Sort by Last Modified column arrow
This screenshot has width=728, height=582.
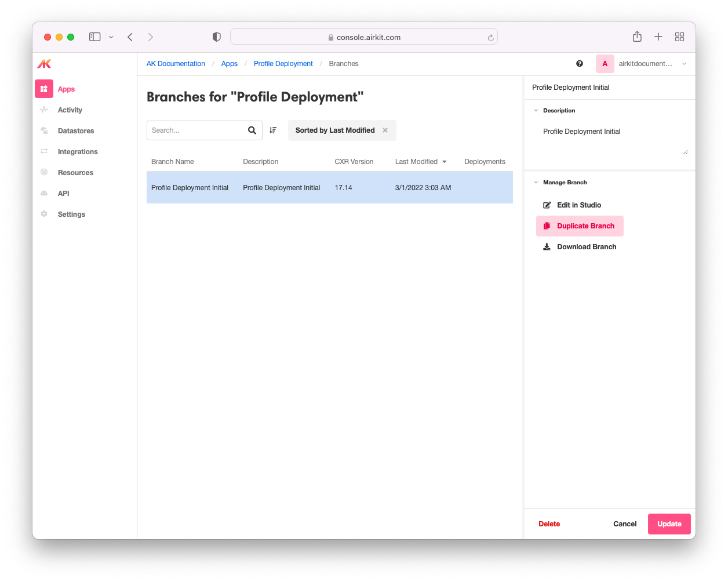[x=445, y=162]
